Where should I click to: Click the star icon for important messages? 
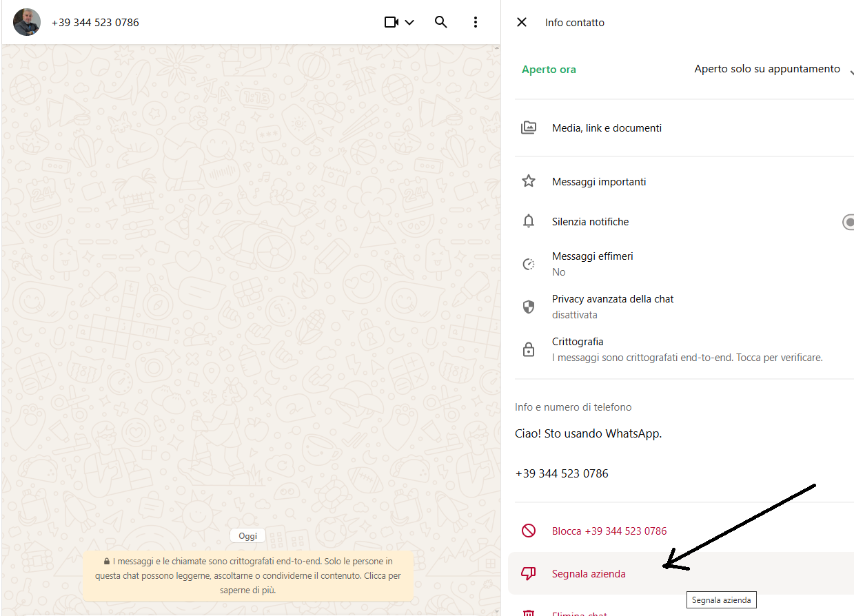coord(529,181)
